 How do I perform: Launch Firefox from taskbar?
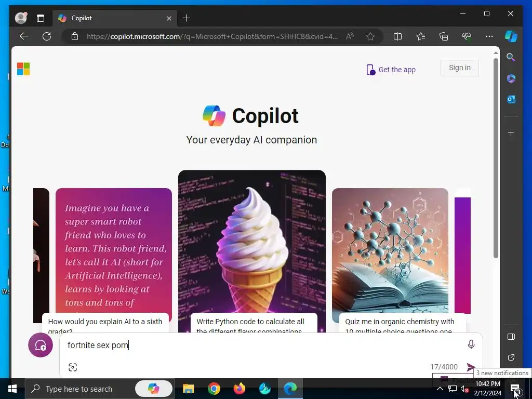239,389
